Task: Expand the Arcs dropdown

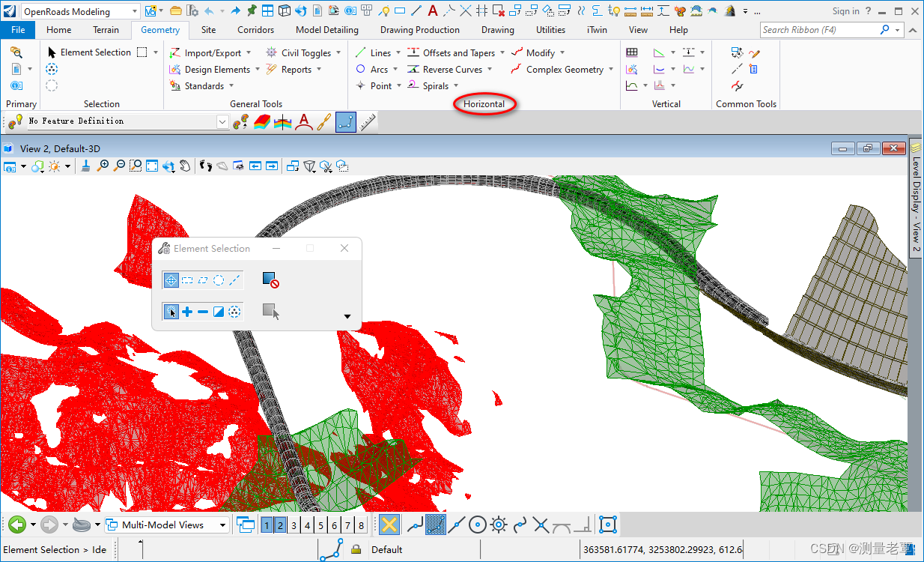Action: [395, 69]
